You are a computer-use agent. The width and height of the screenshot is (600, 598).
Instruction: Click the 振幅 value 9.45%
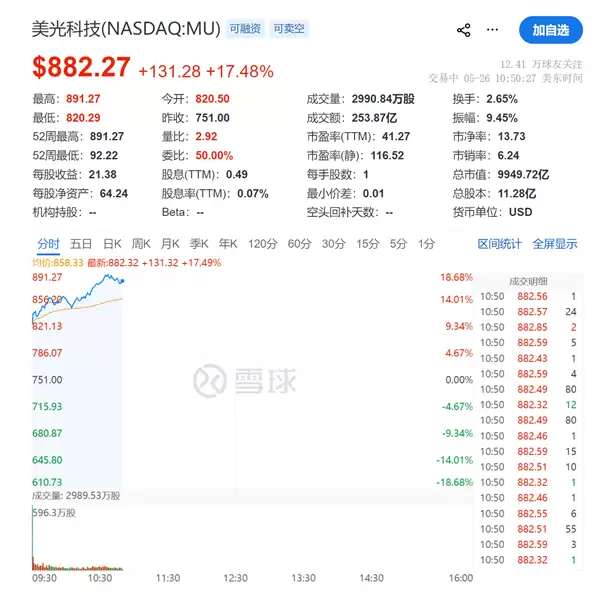pos(502,118)
